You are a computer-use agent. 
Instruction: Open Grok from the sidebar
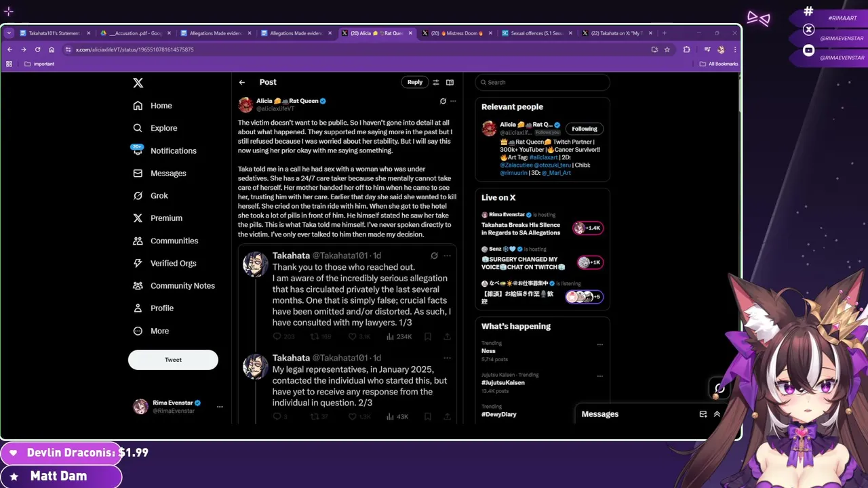(x=151, y=195)
